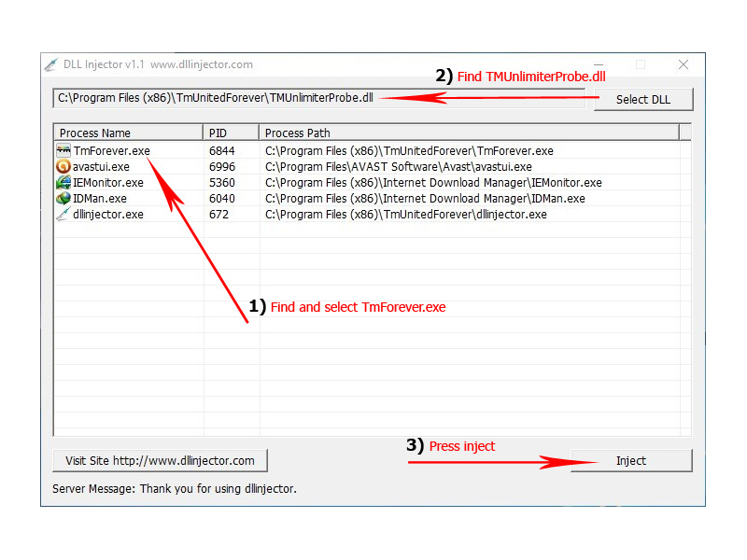
Task: Select the IDMan.exe process name
Action: (100, 198)
